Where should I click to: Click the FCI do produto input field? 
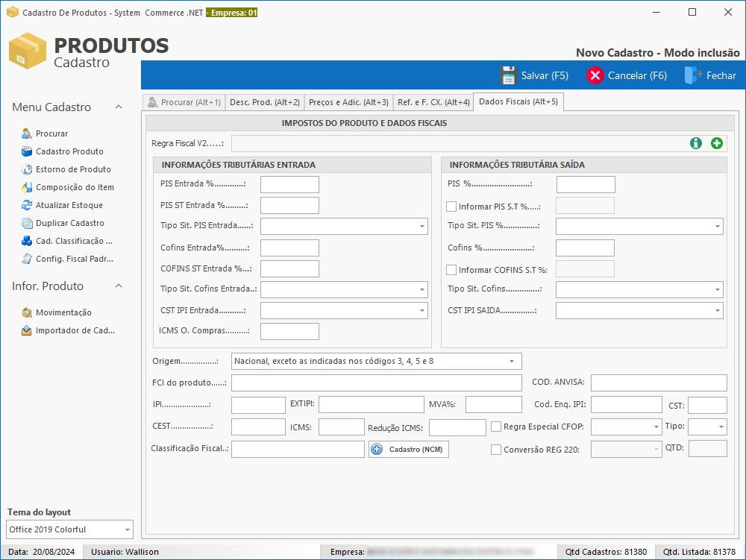click(x=376, y=383)
